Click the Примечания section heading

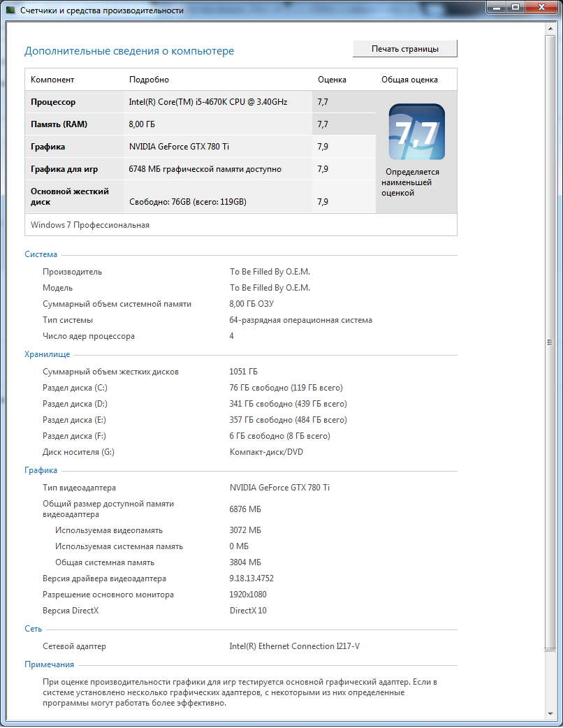point(49,664)
